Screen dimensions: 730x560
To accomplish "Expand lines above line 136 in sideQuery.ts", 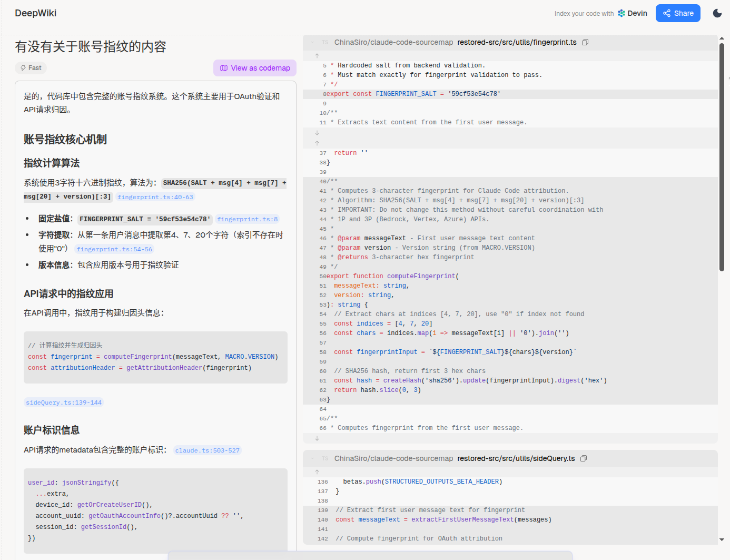I will pos(317,471).
